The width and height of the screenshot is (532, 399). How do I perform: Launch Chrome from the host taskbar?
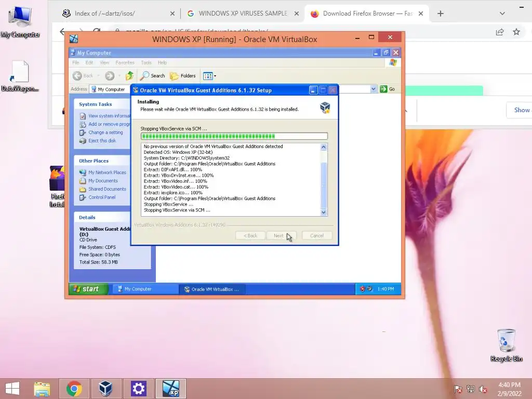(74, 389)
